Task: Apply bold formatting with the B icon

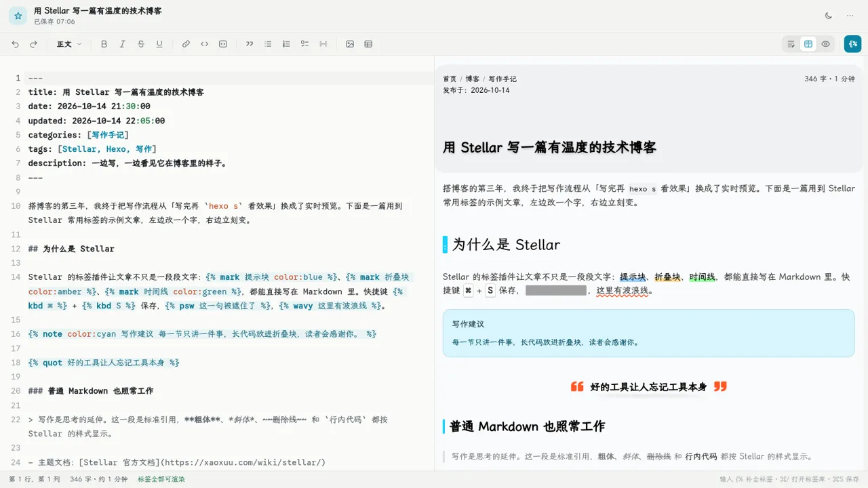Action: (x=104, y=44)
